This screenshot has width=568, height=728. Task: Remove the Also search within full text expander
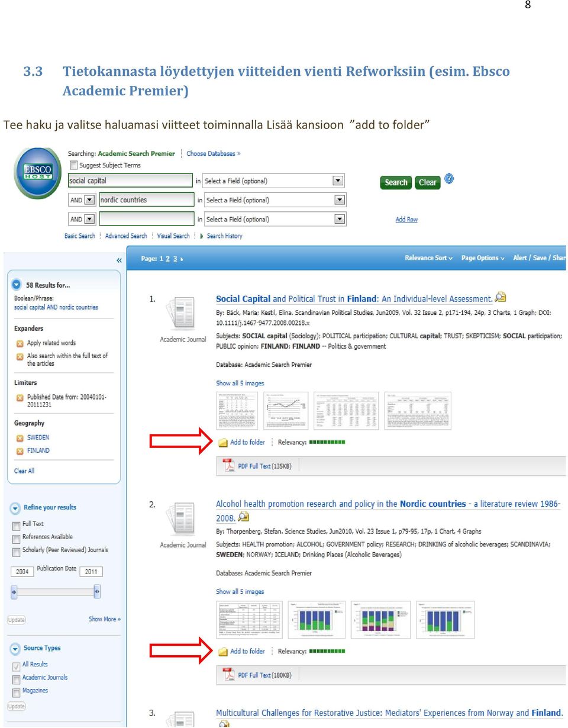tap(20, 356)
